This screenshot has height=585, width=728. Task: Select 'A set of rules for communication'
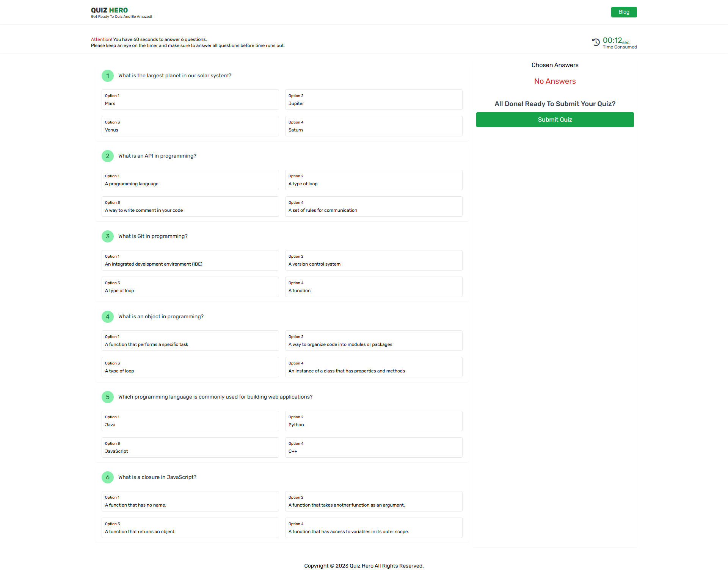tap(373, 206)
